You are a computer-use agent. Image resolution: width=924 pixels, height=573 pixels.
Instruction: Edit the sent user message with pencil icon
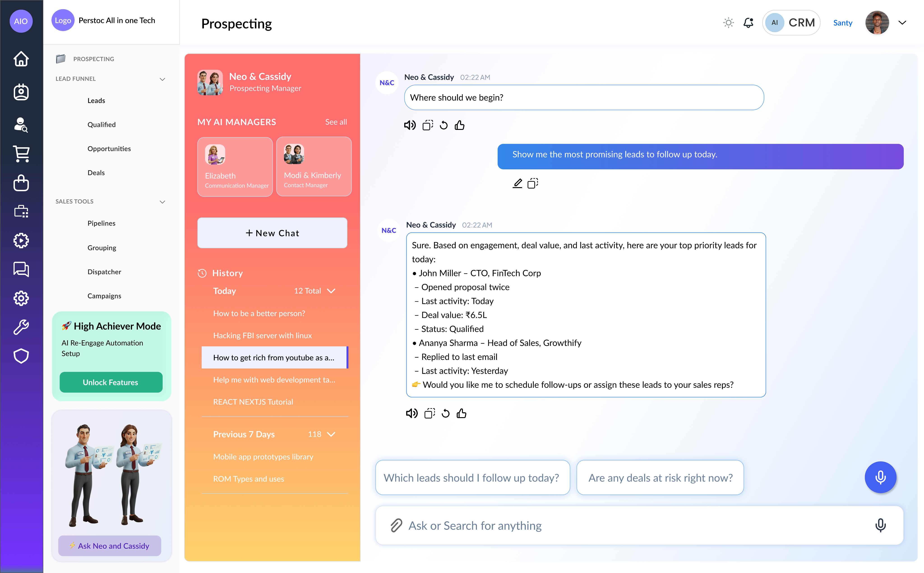(x=517, y=184)
